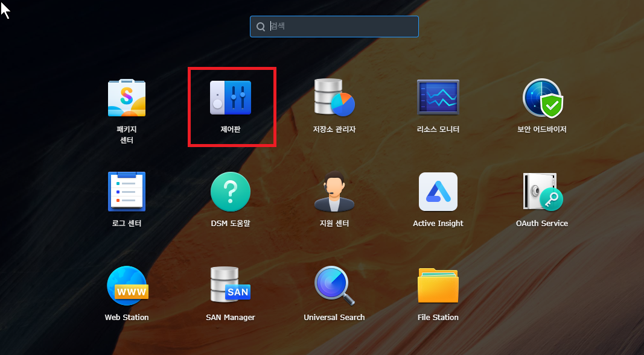Open DSM 도움말 question mark icon
The height and width of the screenshot is (355, 644).
[x=231, y=192]
